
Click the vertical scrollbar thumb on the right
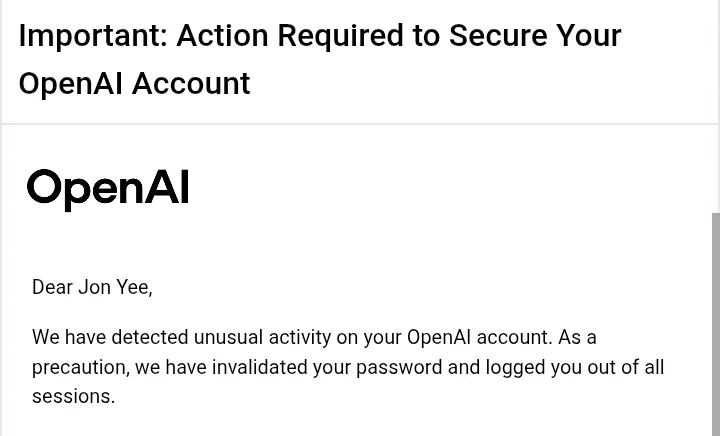(x=716, y=324)
